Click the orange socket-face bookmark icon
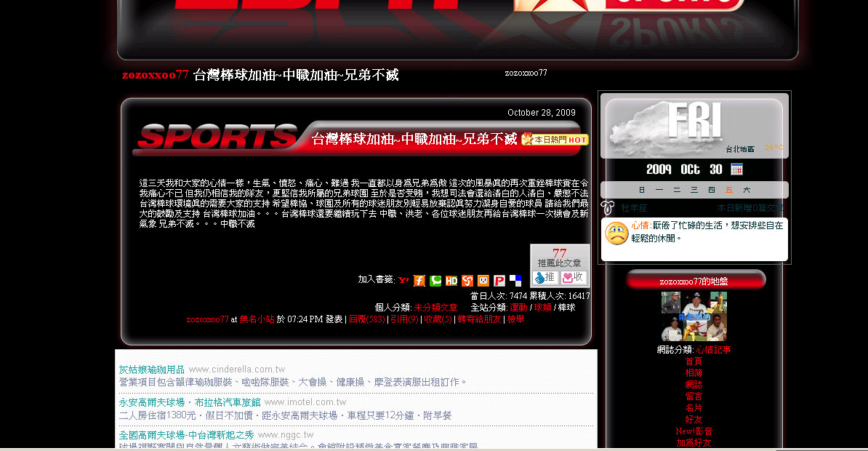 pos(483,281)
